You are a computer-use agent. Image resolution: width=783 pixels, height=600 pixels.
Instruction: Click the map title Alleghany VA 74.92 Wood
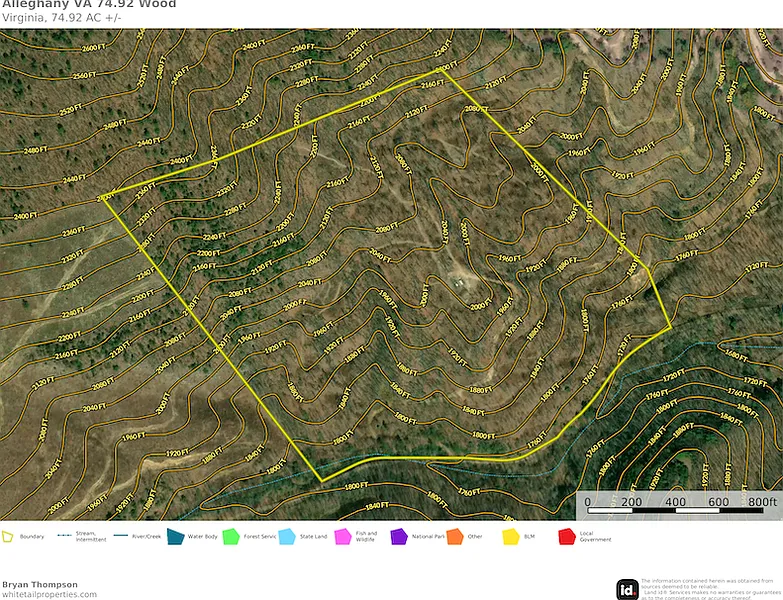coord(88,5)
